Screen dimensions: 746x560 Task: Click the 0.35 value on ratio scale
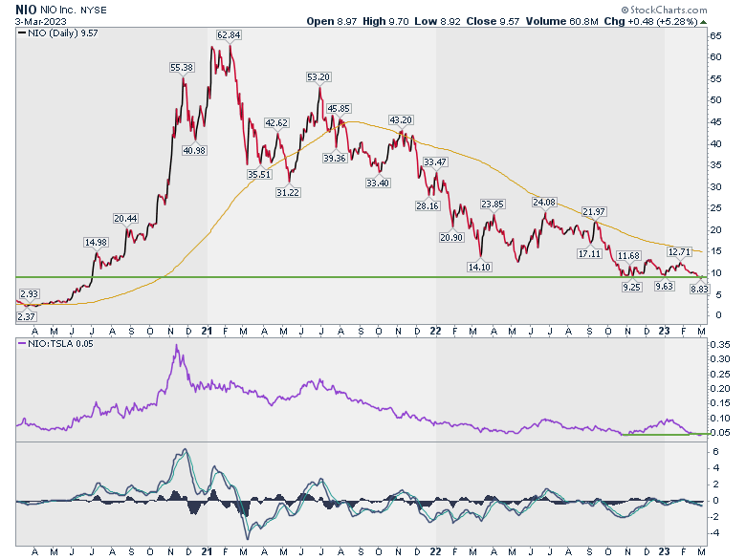click(720, 345)
